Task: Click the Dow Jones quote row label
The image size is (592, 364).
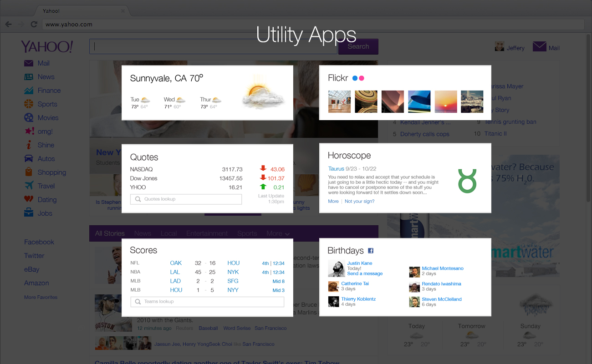Action: [144, 178]
